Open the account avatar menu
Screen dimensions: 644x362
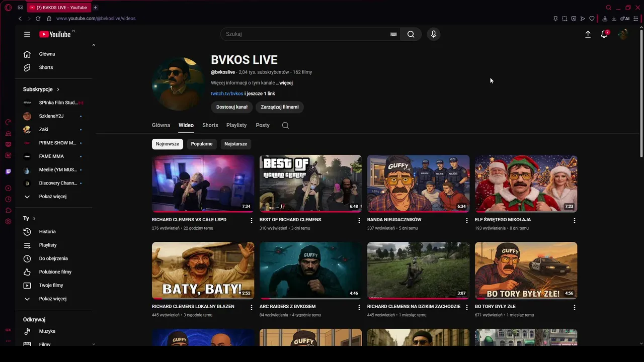click(x=623, y=34)
